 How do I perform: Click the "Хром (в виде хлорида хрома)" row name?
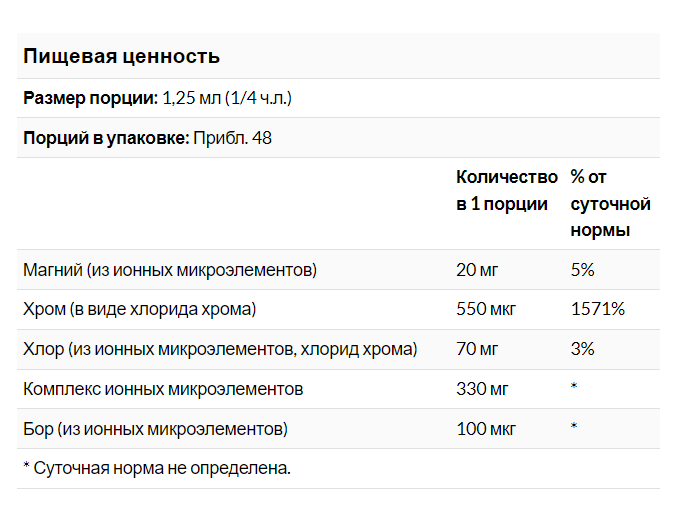[x=140, y=309]
